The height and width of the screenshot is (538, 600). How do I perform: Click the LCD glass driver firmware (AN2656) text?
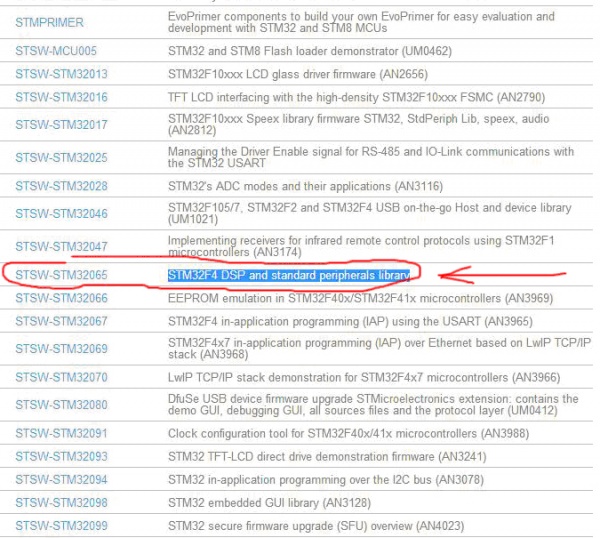(298, 74)
